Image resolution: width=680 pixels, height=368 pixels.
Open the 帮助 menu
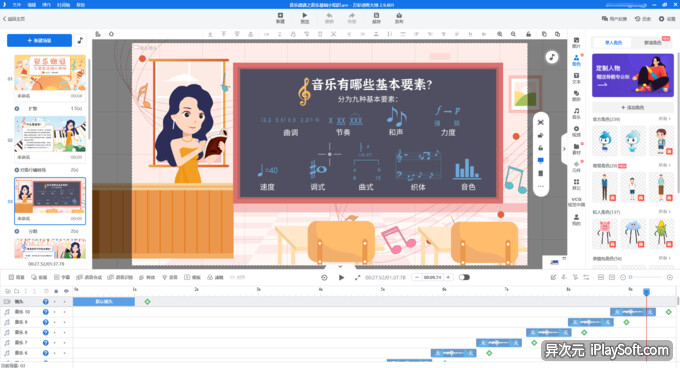point(81,5)
